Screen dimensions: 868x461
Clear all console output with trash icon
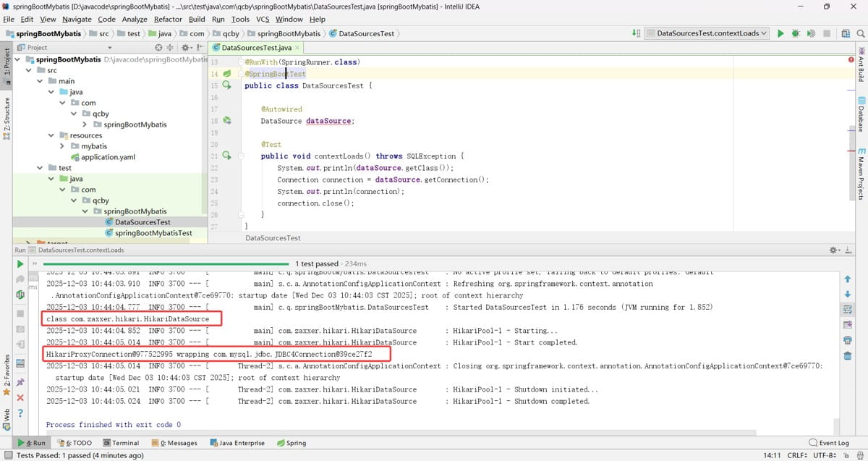[847, 355]
